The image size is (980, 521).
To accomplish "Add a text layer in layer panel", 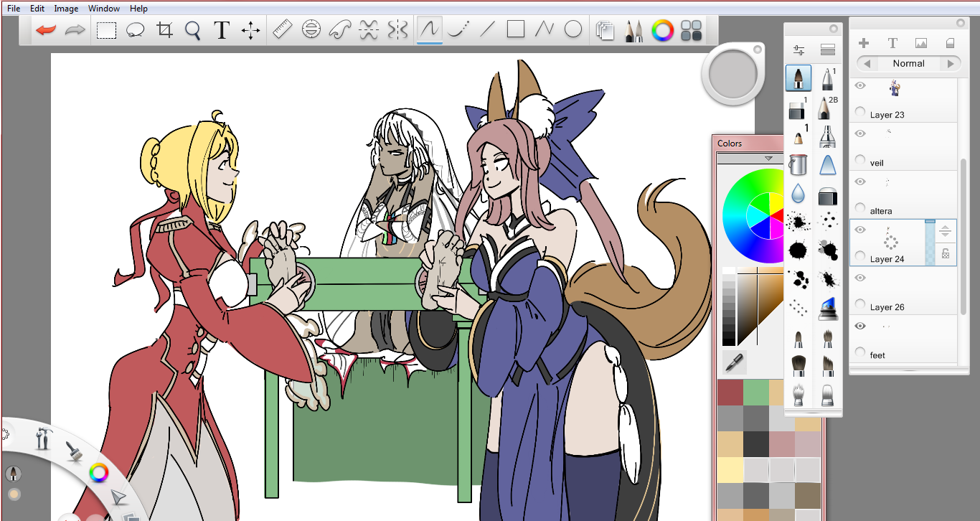I will 892,43.
